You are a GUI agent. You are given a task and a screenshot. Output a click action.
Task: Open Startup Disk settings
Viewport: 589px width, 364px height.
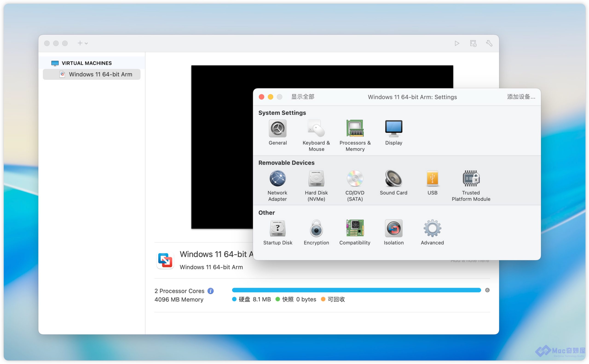(277, 228)
